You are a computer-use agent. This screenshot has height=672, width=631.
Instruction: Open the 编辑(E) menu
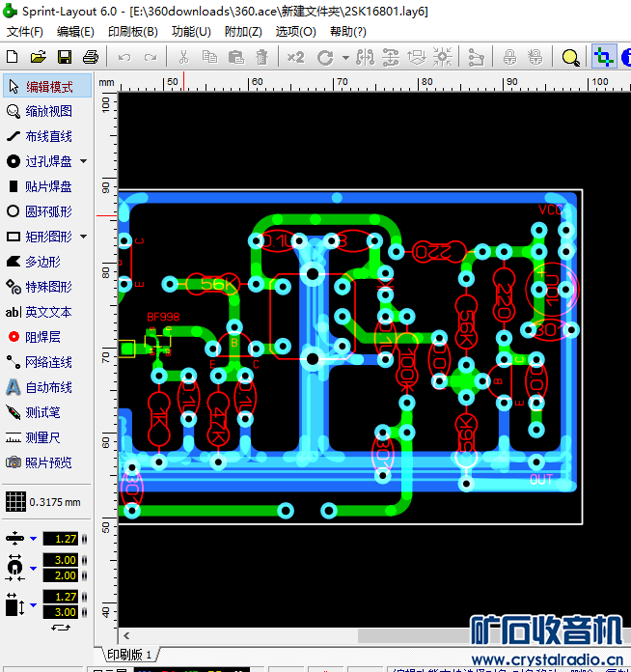(x=75, y=32)
